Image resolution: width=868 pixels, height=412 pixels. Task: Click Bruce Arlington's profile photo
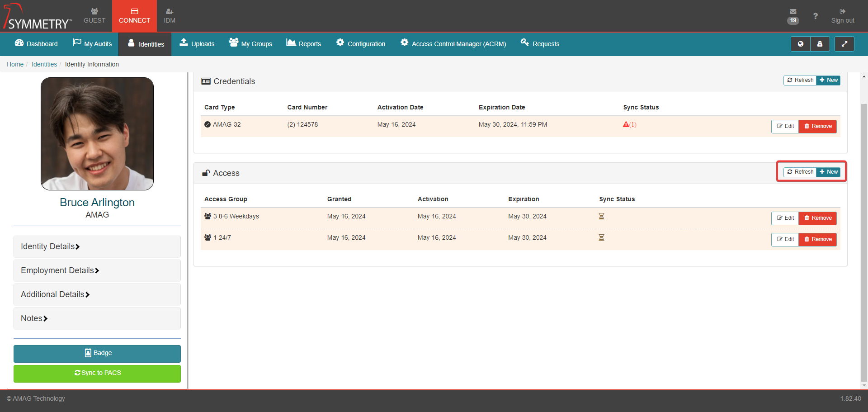97,134
